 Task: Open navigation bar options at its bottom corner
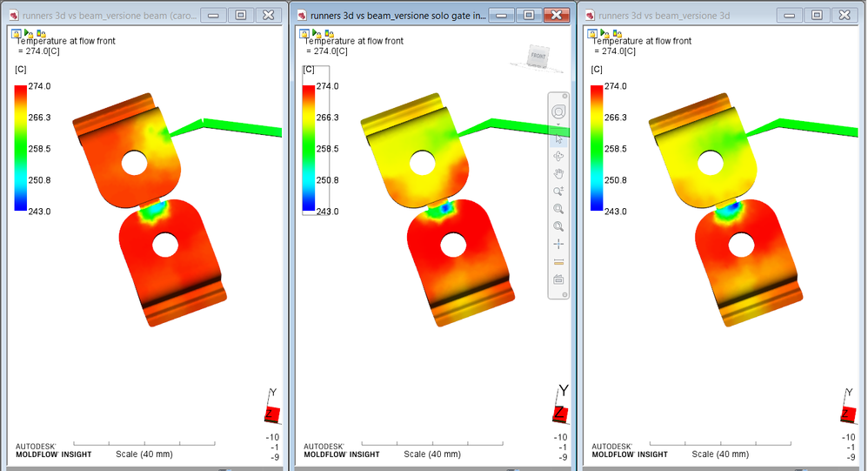tap(564, 295)
